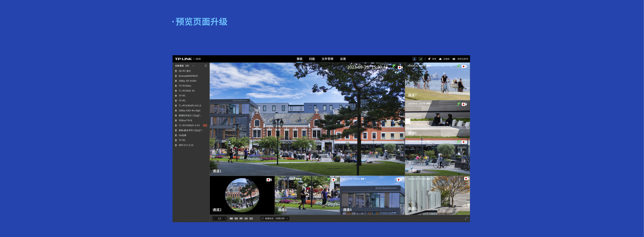The height and width of the screenshot is (237, 644).
Task: Select the nine-grid layout icon
Action: pyautogui.click(x=246, y=219)
